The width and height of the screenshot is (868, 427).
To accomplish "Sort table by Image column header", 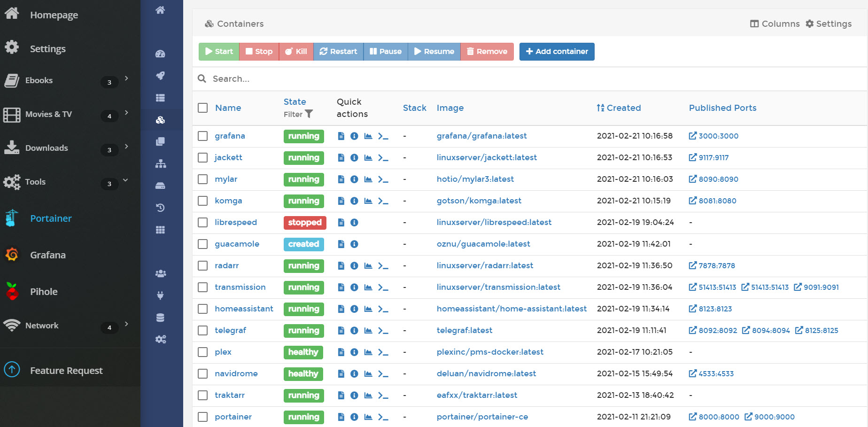I will [x=450, y=108].
